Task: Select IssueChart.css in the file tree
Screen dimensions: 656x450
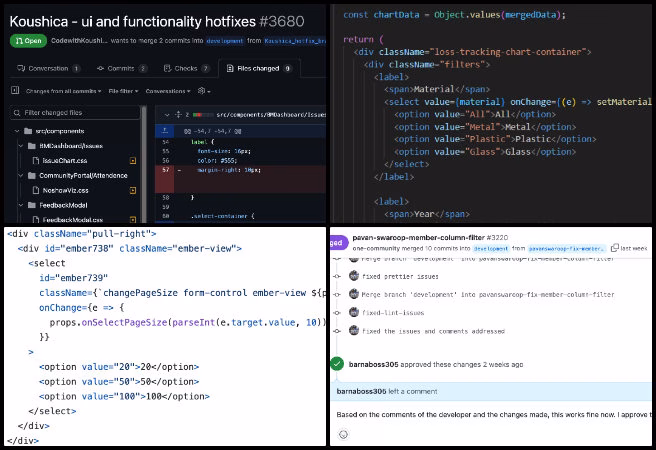Action: pyautogui.click(x=64, y=161)
